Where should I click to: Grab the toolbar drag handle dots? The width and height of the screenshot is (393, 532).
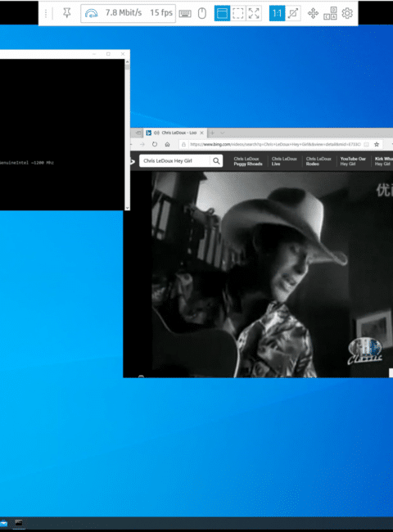pos(46,13)
